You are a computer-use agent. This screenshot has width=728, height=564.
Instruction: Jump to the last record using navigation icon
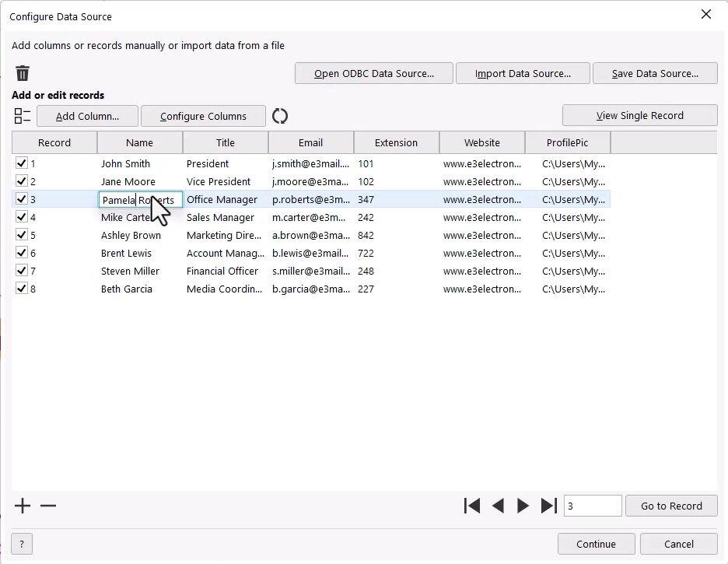click(549, 506)
